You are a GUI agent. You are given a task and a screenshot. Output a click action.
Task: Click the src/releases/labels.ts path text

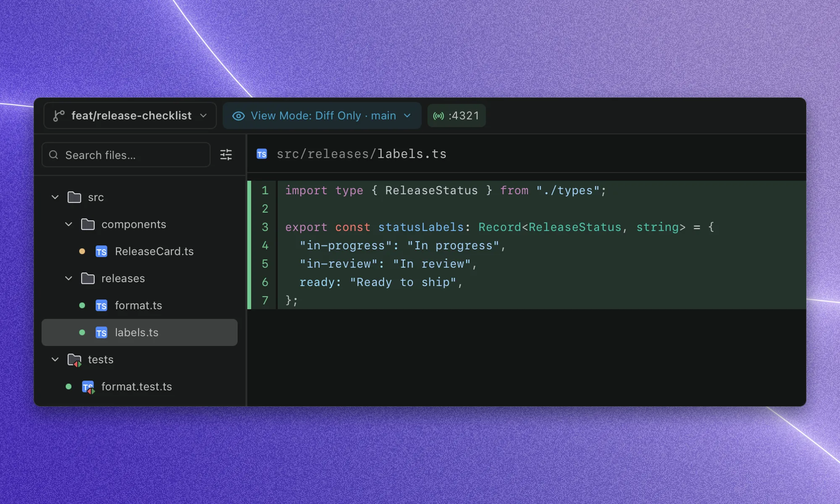(x=361, y=154)
